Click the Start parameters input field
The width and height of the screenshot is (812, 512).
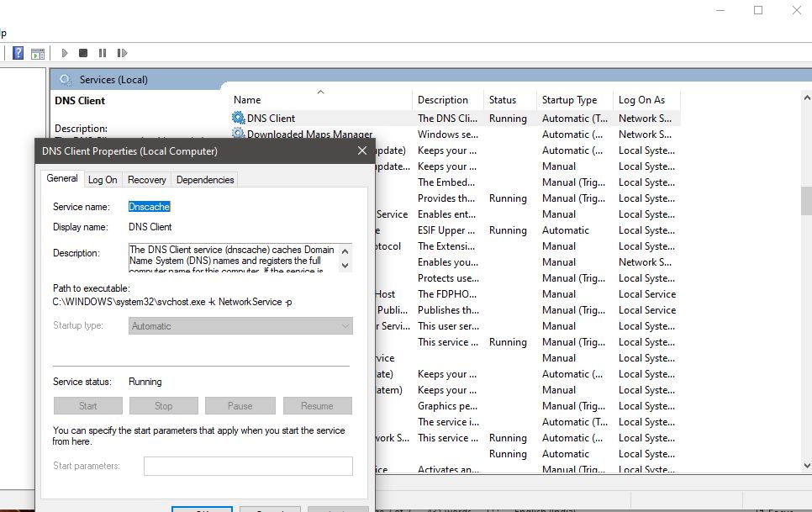tap(248, 466)
